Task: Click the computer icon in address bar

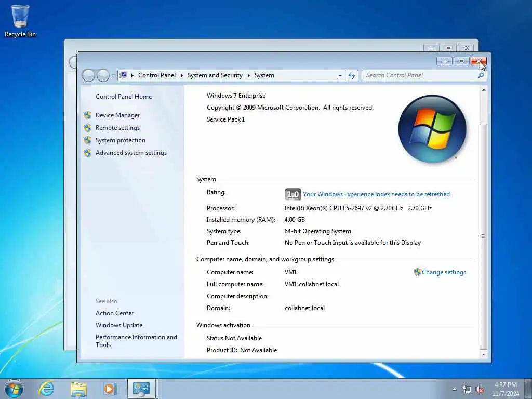Action: pyautogui.click(x=124, y=75)
